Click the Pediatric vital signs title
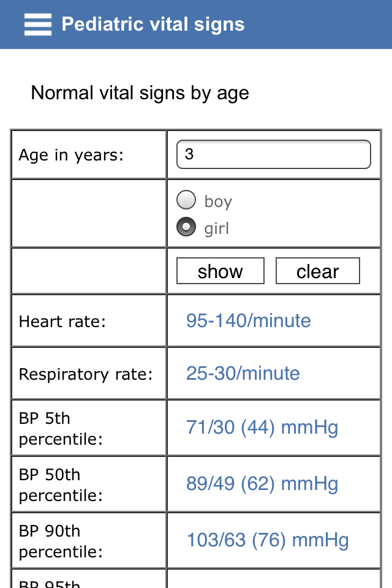This screenshot has height=588, width=392. (x=153, y=24)
